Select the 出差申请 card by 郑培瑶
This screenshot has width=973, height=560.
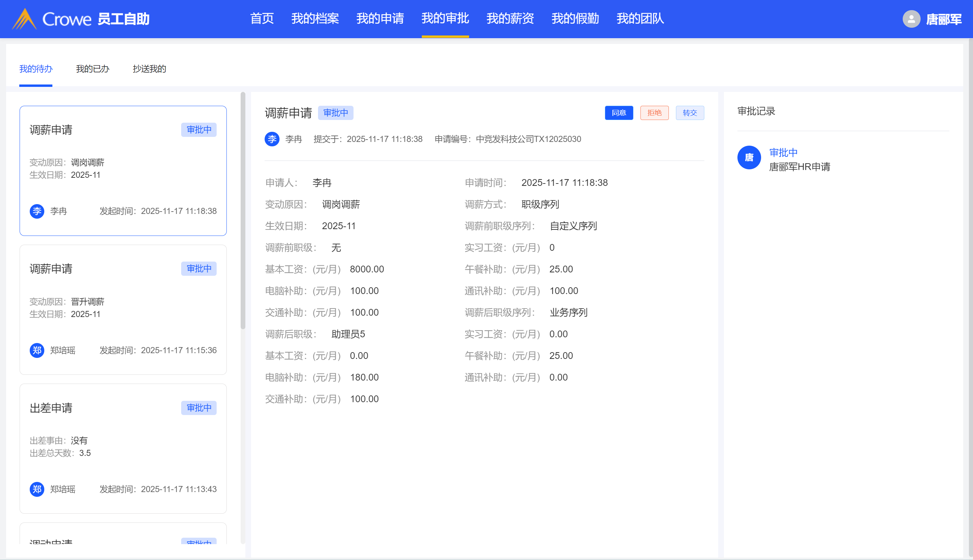pos(123,448)
